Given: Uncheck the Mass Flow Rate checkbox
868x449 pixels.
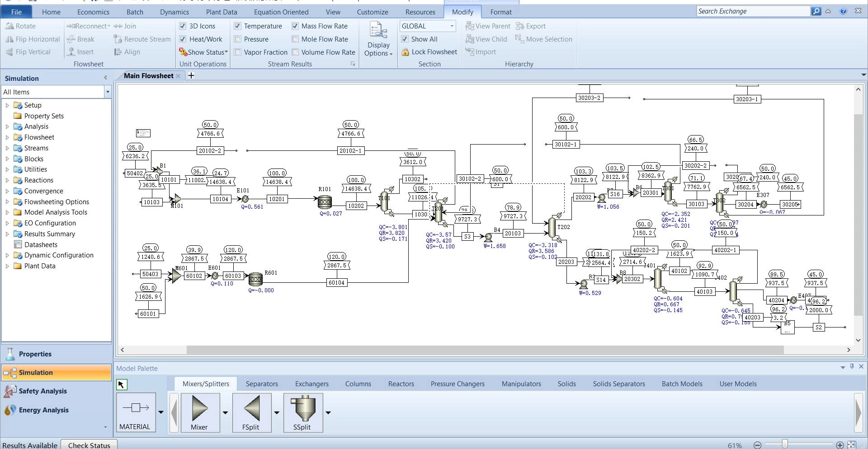Looking at the screenshot, I should (x=295, y=26).
